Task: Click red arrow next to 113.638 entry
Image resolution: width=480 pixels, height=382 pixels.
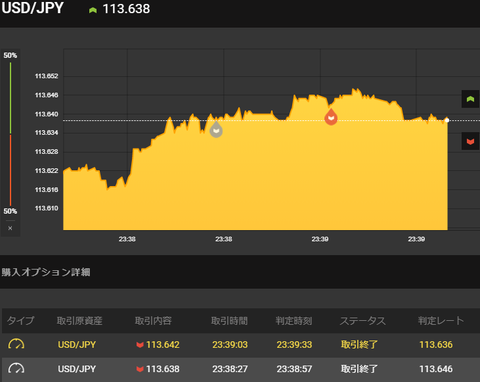Action: (140, 369)
